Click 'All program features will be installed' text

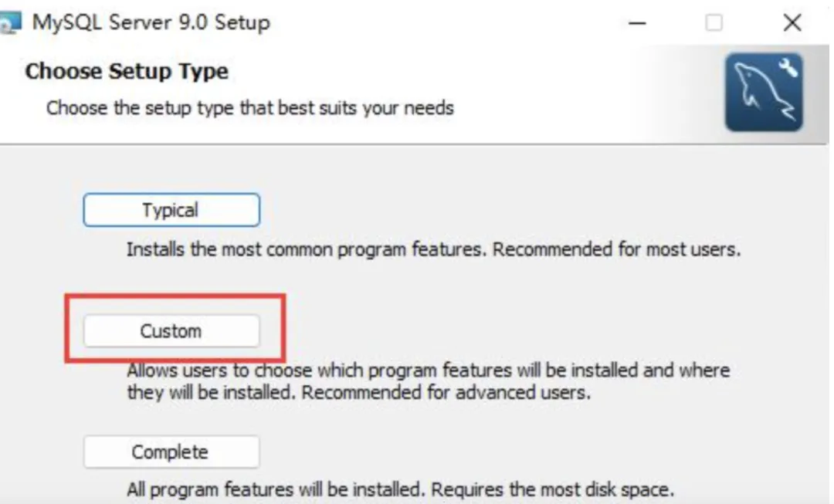point(276,490)
